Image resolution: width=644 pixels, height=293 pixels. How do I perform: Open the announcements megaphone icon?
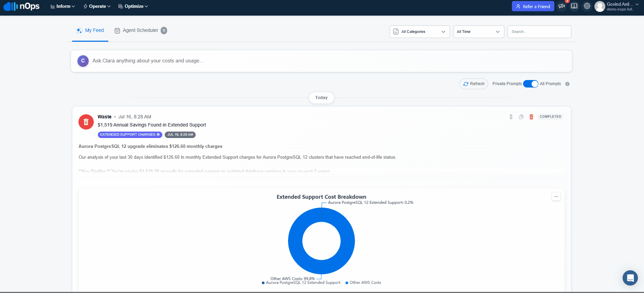(x=562, y=6)
